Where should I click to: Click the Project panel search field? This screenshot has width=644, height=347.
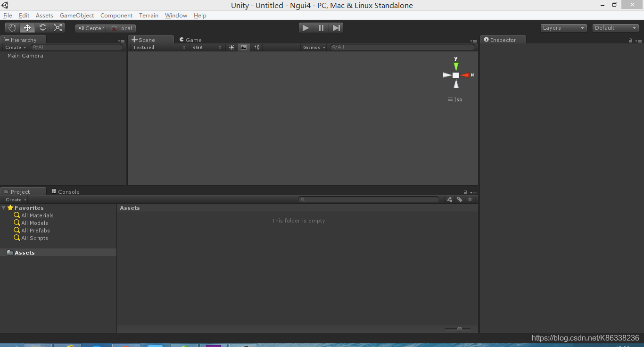pos(369,199)
